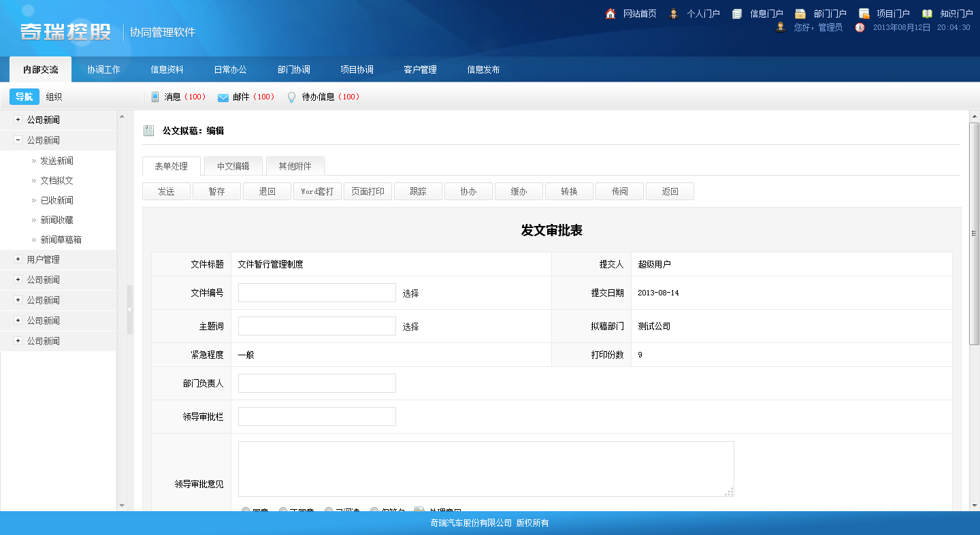The image size is (980, 535).
Task: Click the 跟踪 button
Action: [x=419, y=191]
